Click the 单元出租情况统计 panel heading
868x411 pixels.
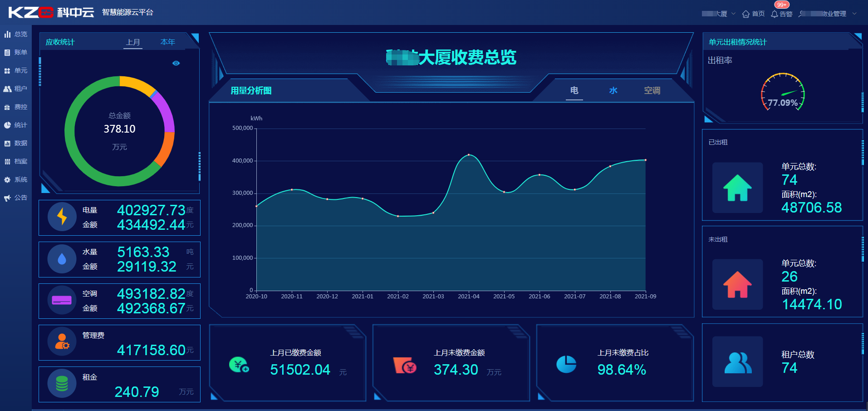738,42
